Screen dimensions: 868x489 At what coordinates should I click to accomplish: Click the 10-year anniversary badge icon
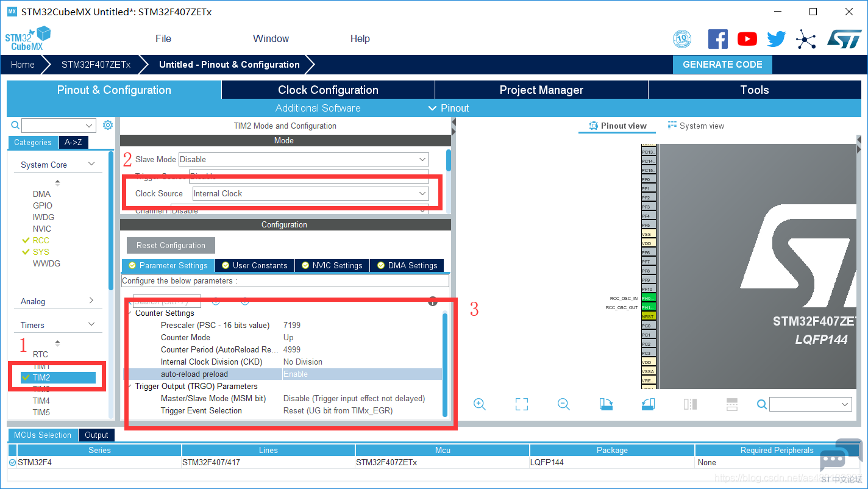(682, 40)
